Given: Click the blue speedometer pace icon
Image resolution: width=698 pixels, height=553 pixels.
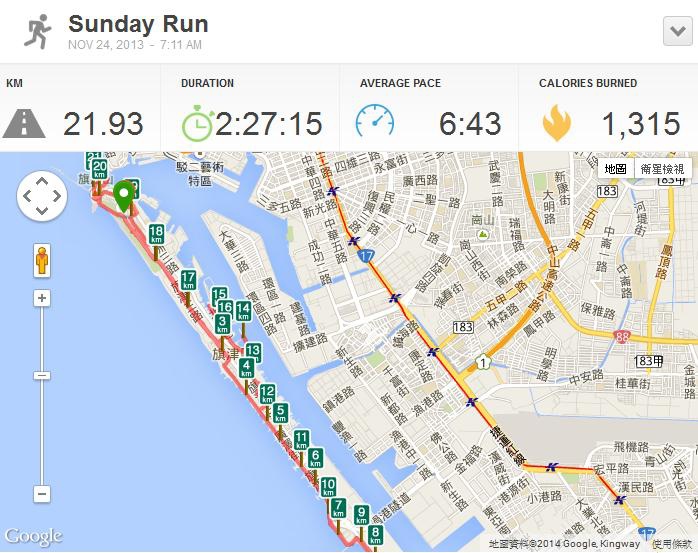Looking at the screenshot, I should coord(375,120).
